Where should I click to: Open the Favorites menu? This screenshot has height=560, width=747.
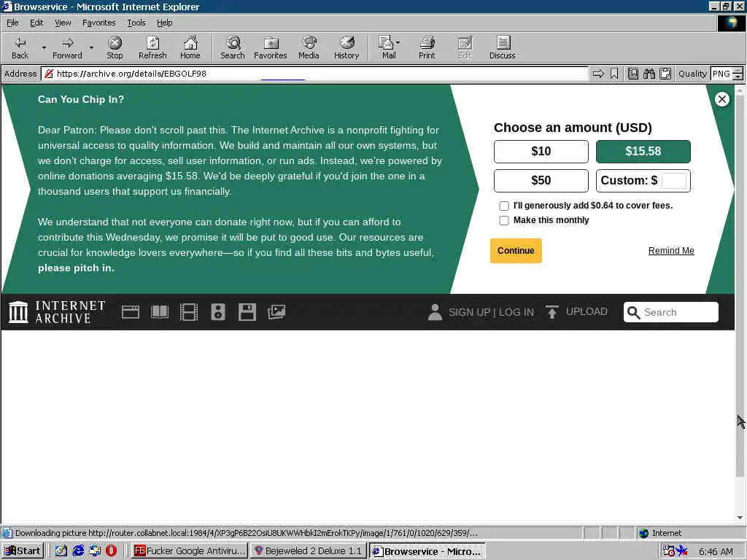[98, 23]
